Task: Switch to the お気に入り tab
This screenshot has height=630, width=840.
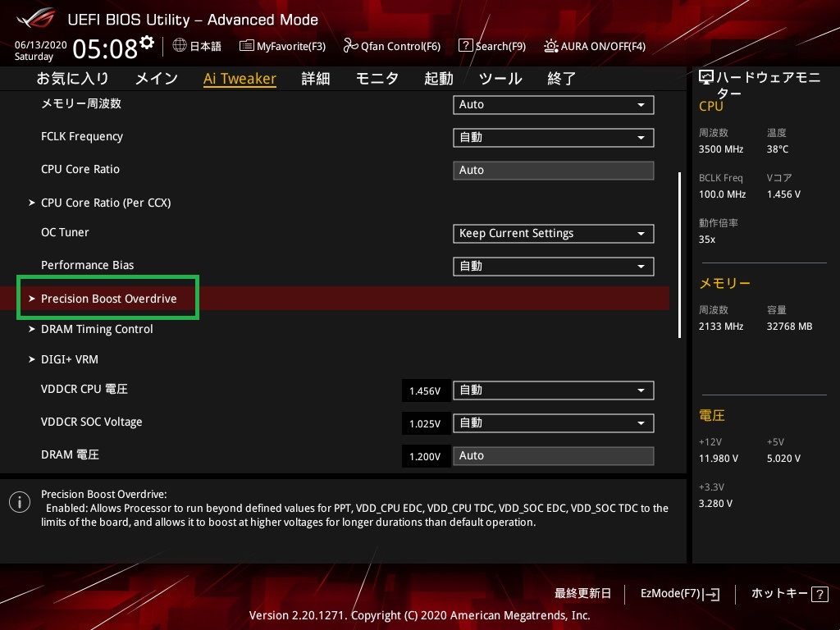Action: tap(72, 79)
